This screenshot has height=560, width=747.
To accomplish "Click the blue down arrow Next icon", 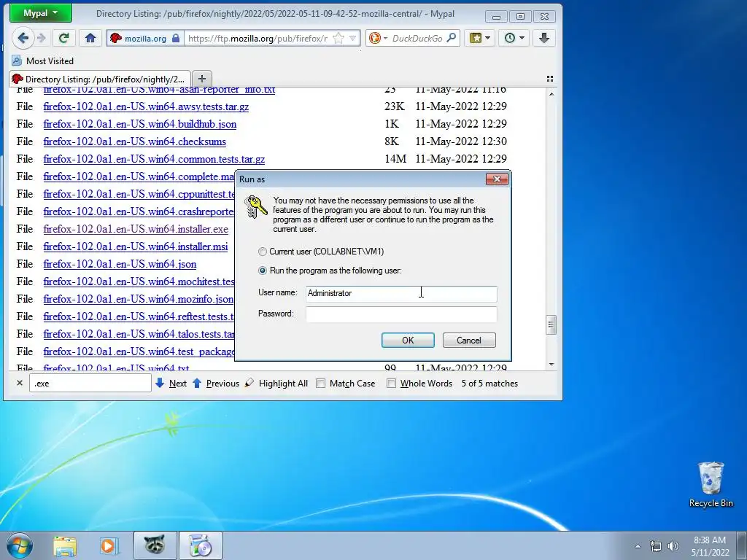I will click(160, 383).
